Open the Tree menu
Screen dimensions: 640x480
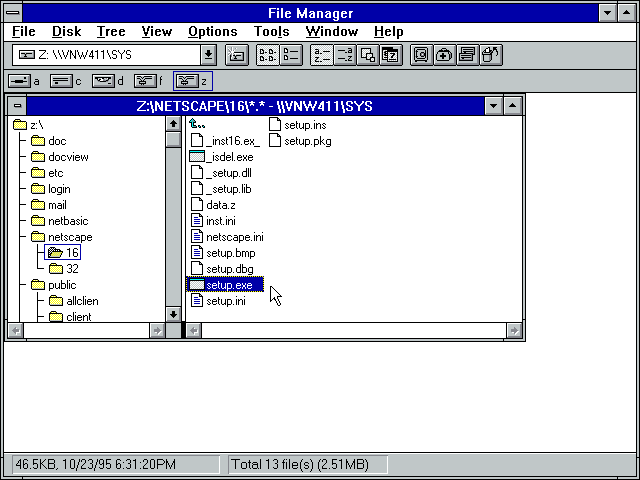[x=111, y=31]
